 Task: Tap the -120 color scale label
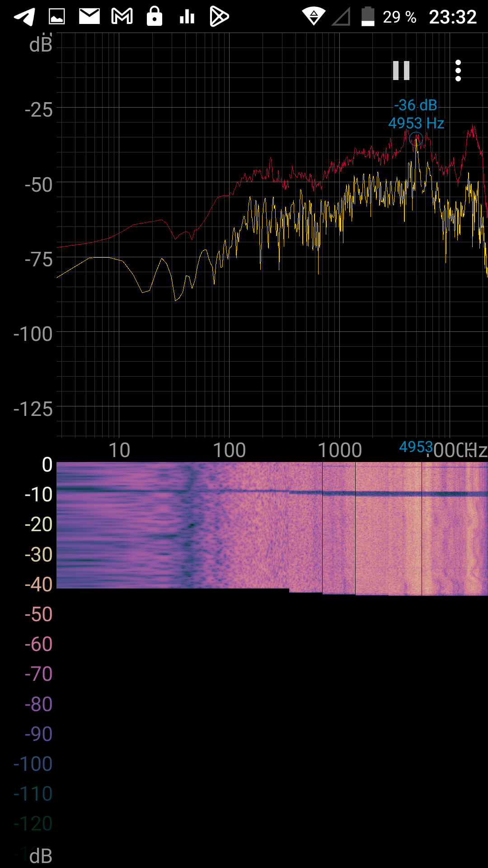[x=33, y=824]
